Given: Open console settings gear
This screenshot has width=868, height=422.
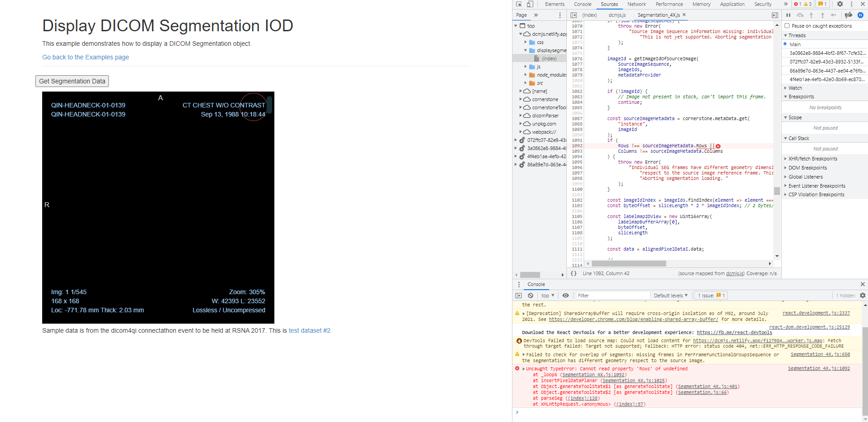Looking at the screenshot, I should pyautogui.click(x=863, y=296).
